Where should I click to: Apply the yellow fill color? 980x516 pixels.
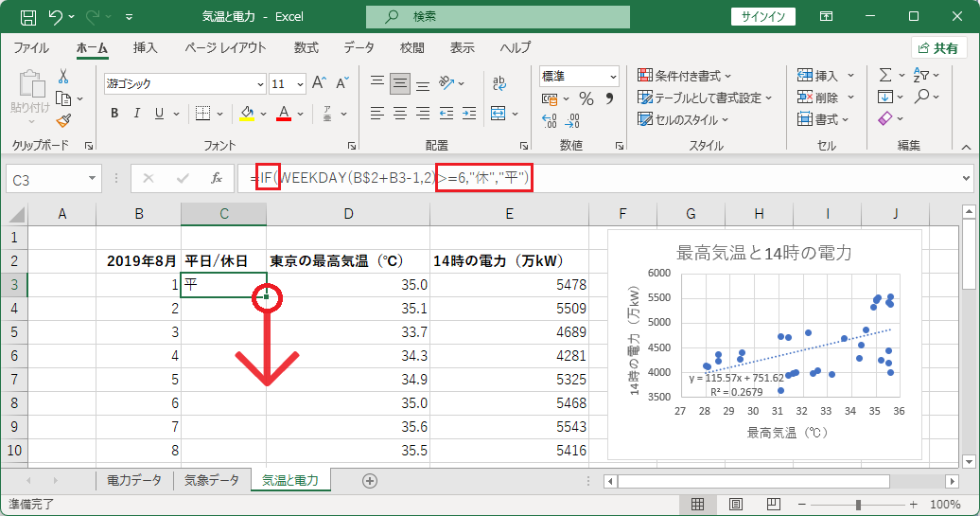pos(247,114)
